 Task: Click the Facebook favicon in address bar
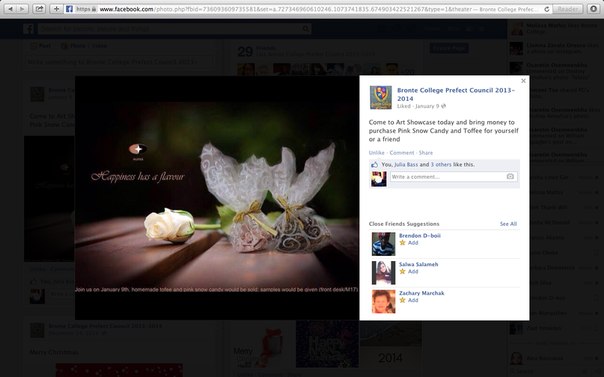[x=69, y=9]
